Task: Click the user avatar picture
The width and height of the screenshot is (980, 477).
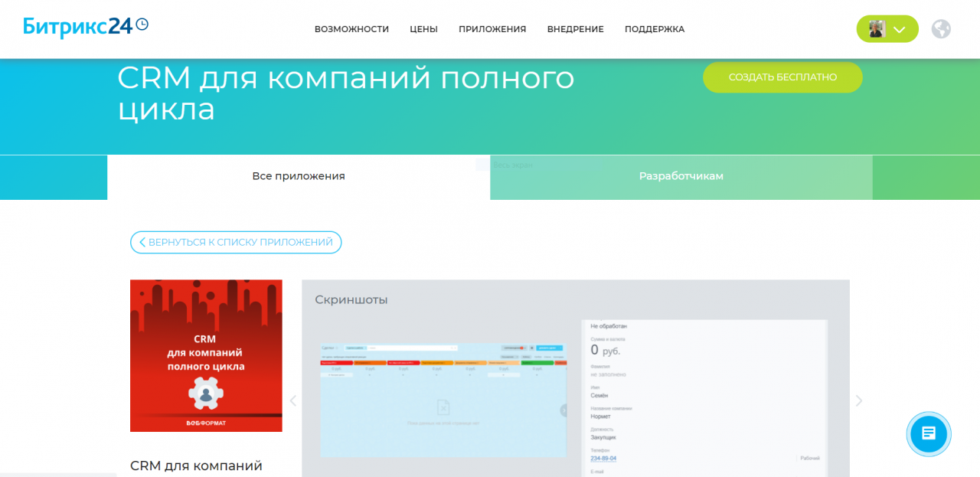Action: [877, 29]
